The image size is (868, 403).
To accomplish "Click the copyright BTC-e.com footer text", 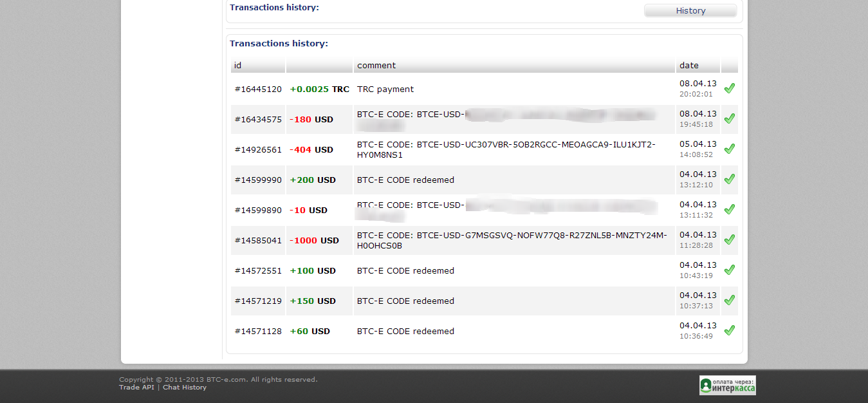I will [218, 380].
